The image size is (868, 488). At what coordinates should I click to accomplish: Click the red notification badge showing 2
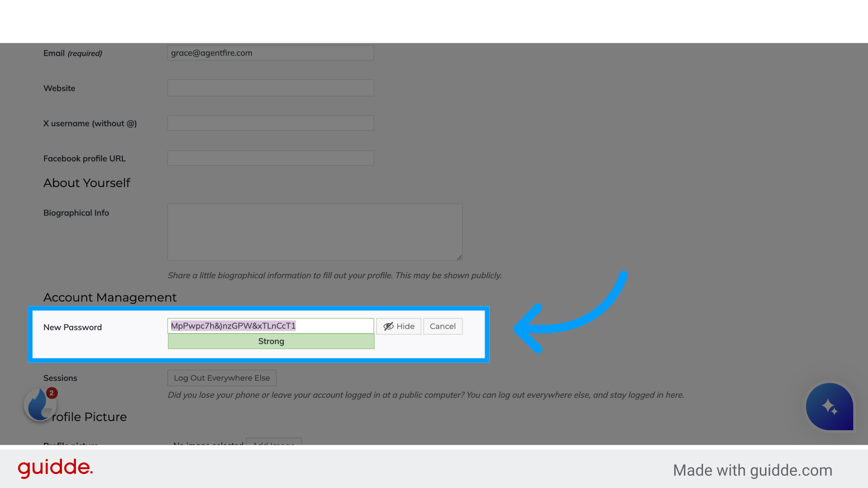click(x=52, y=393)
